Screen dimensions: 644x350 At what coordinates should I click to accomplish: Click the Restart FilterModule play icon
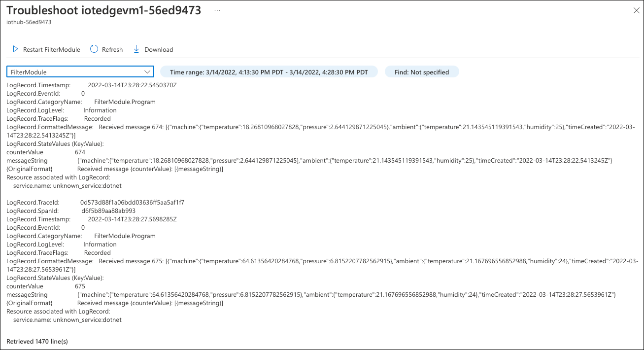[x=15, y=49]
